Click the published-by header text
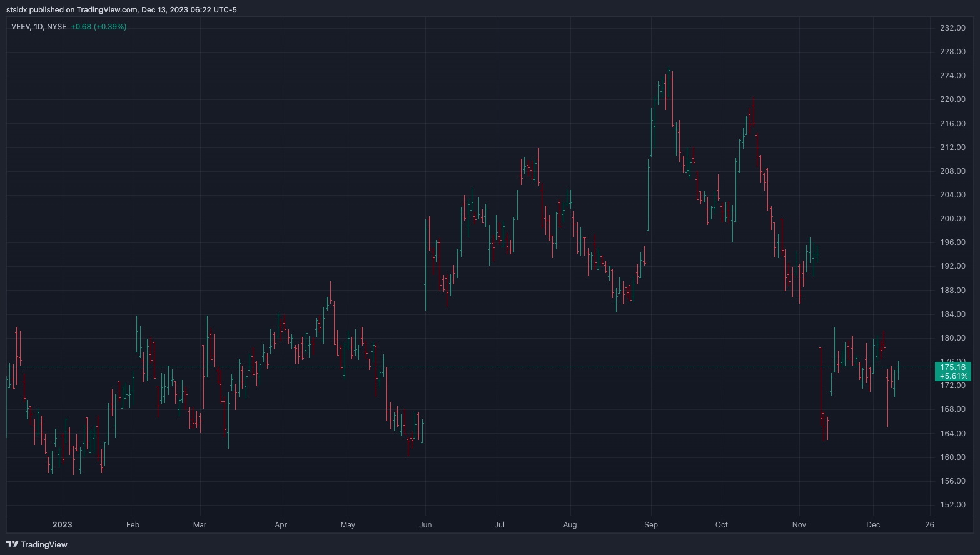The height and width of the screenshot is (555, 980). coord(121,9)
